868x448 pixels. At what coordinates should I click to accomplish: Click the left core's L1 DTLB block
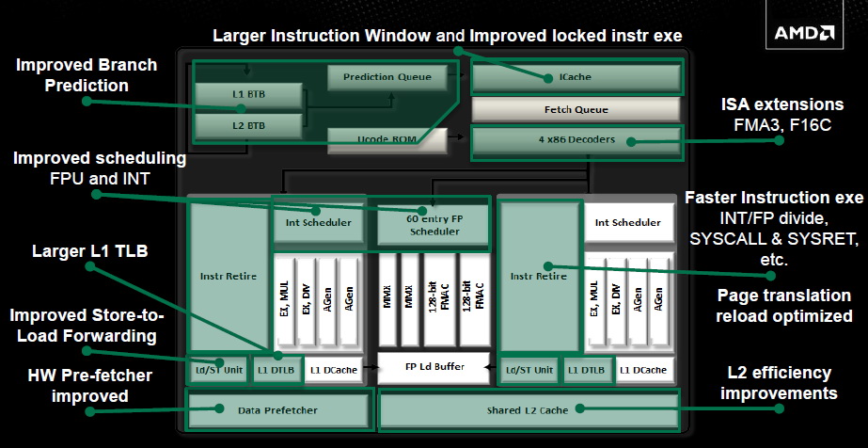[278, 370]
